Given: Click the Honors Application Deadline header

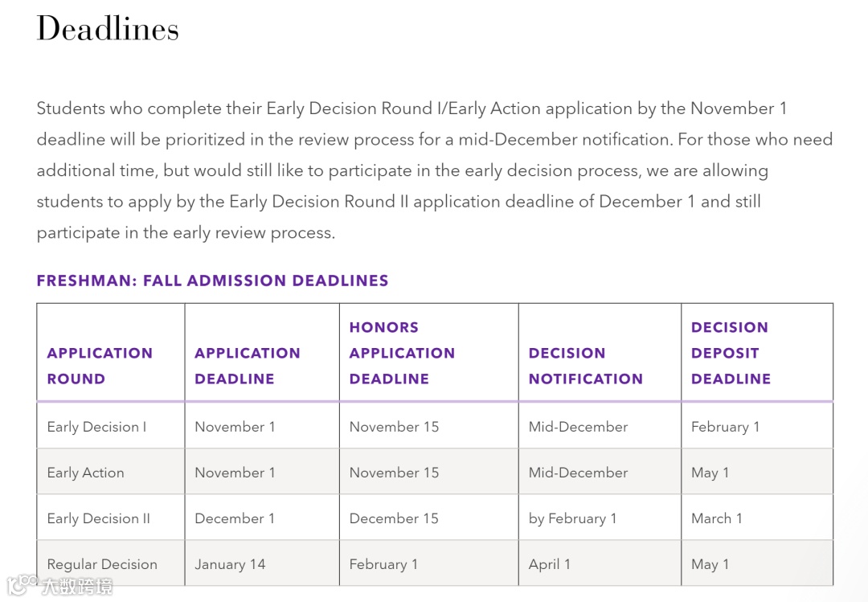Looking at the screenshot, I should pos(402,353).
